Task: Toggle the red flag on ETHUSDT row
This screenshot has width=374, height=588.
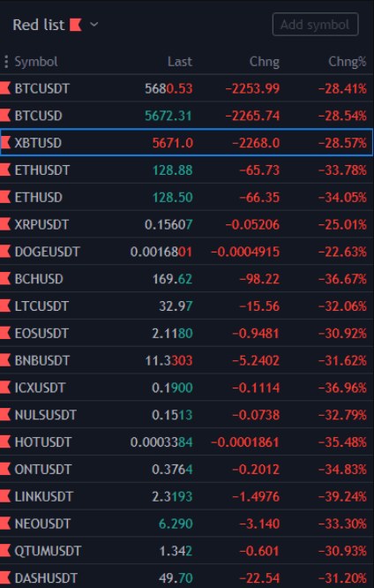Action: (x=5, y=170)
